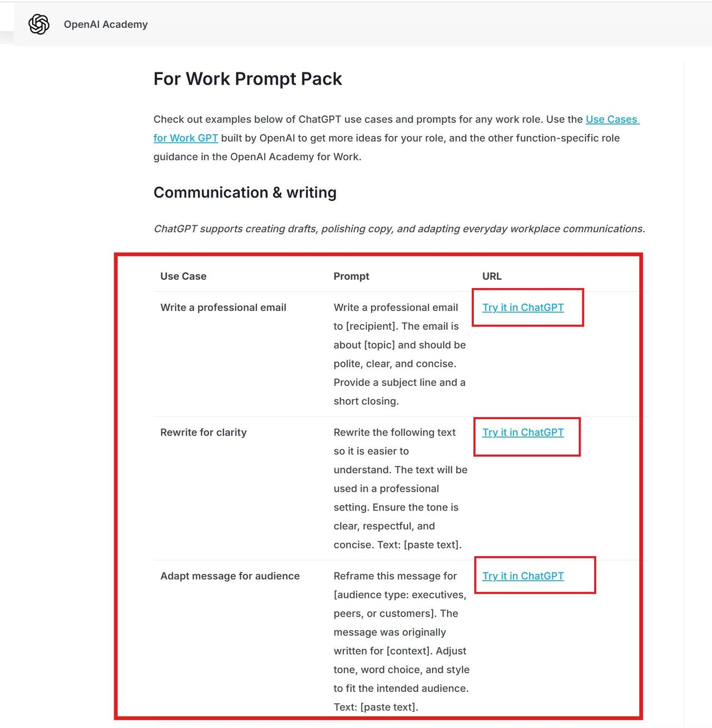Click the prompt text starting "Reframe this message"
The image size is (712, 728).
[400, 641]
